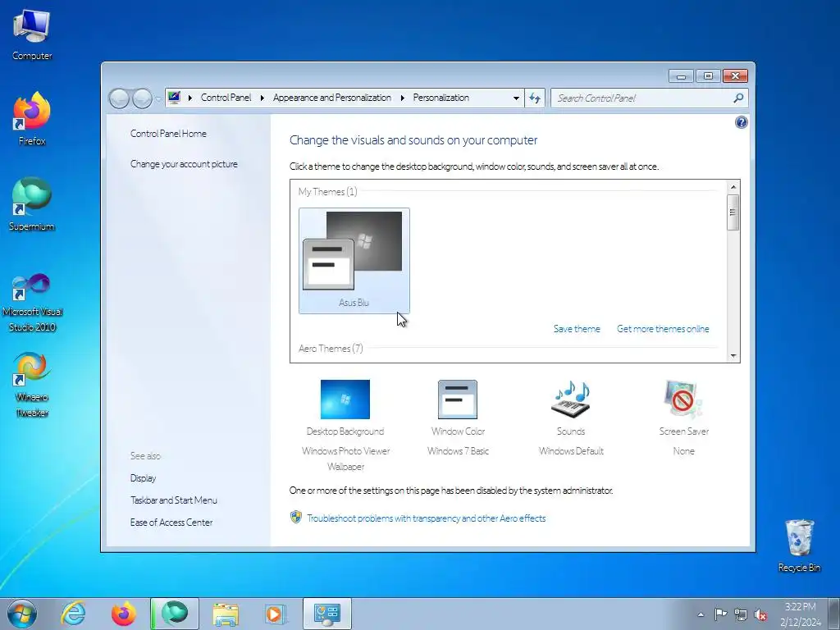Click the My Themes (1) heading
The width and height of the screenshot is (840, 630).
coord(328,192)
